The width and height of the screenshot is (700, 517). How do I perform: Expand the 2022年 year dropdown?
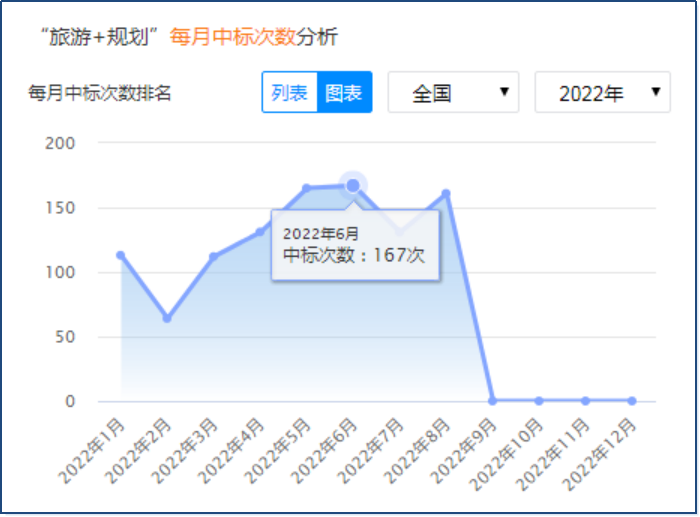click(602, 93)
